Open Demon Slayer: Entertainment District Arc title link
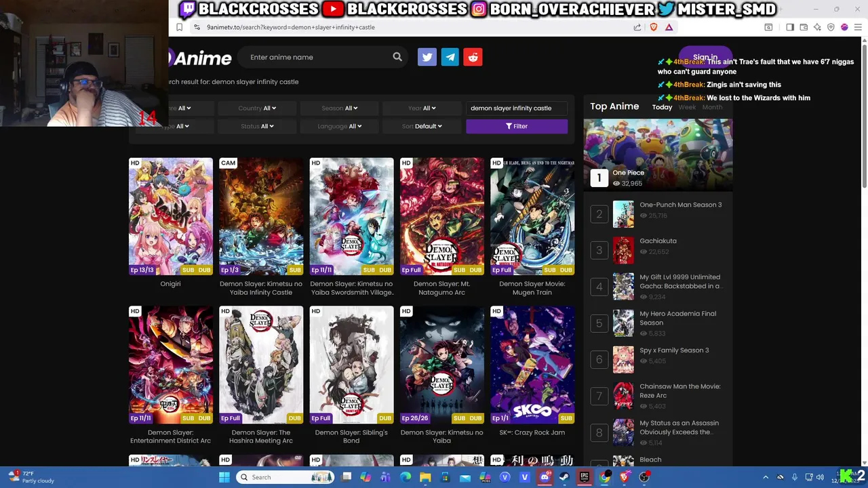This screenshot has height=488, width=868. coord(170,436)
